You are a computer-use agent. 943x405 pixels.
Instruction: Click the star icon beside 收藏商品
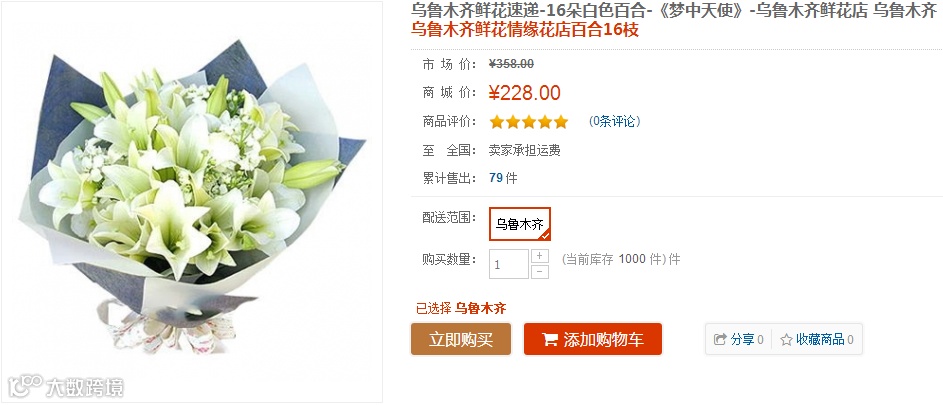pos(786,340)
